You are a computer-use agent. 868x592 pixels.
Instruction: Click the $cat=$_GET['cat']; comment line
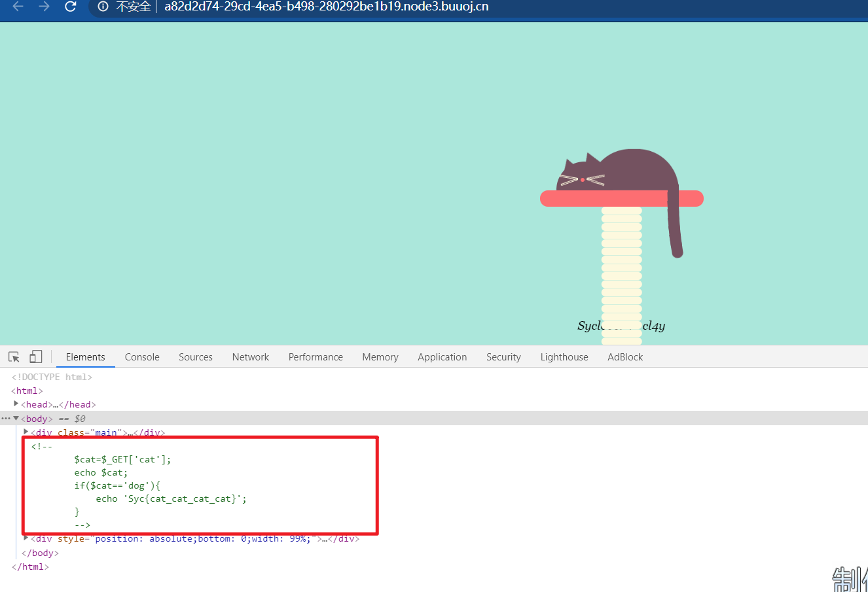[x=122, y=459]
